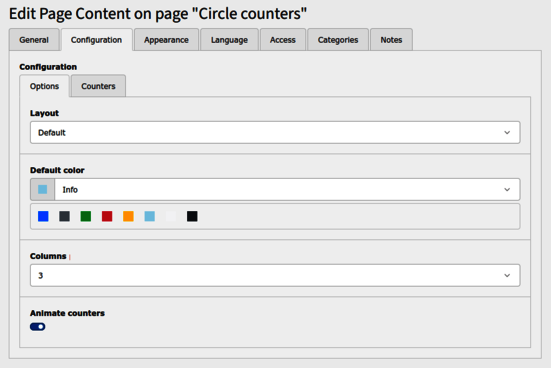The width and height of the screenshot is (551, 368).
Task: Open the Layout dropdown
Action: [275, 133]
